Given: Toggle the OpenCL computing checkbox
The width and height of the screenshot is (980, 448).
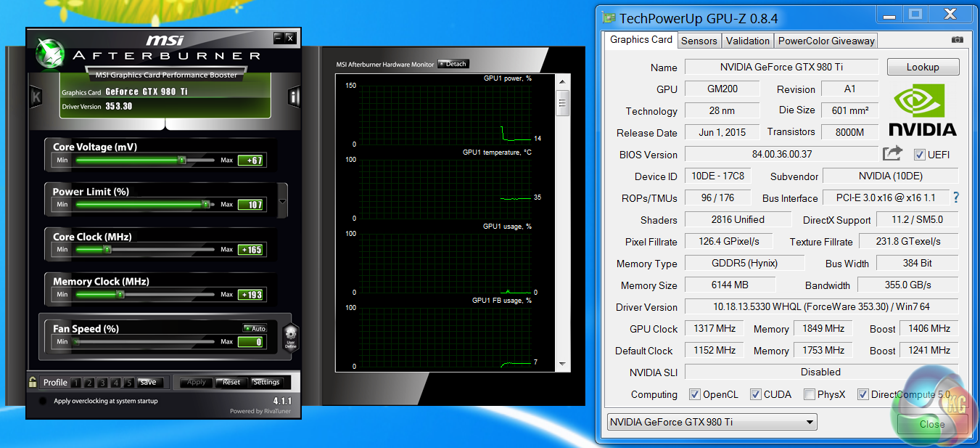Looking at the screenshot, I should click(693, 394).
